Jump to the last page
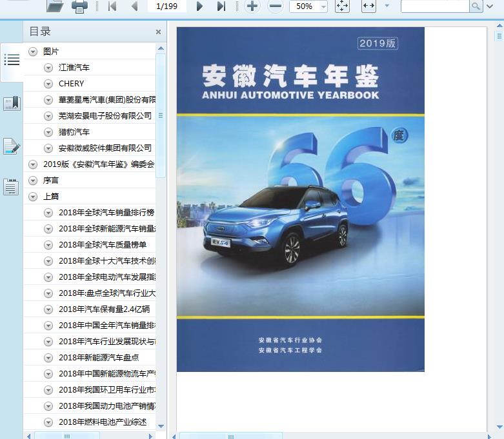Image resolution: width=504 pixels, height=439 pixels. point(221,6)
